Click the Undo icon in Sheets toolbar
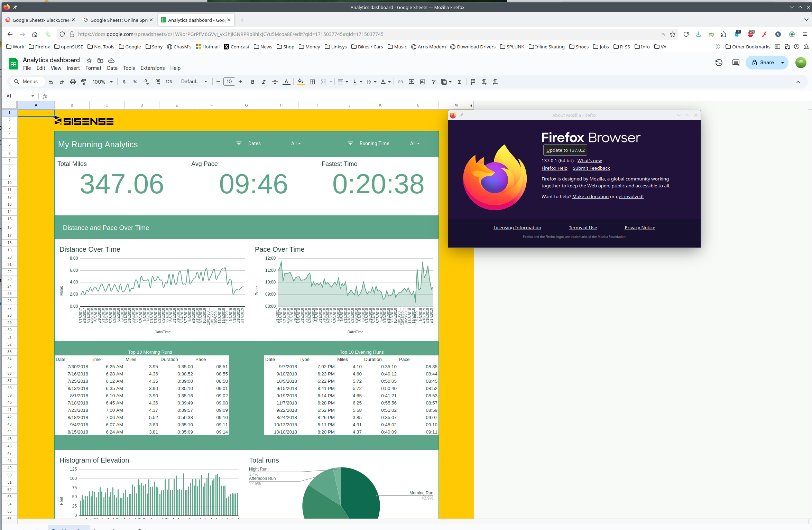The width and height of the screenshot is (812, 530). 51,82
